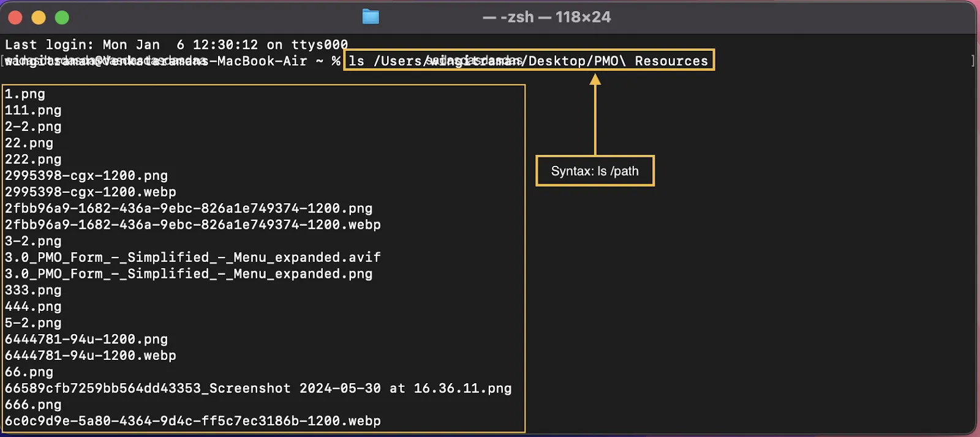980x437 pixels.
Task: Click the green zoom window button
Action: click(x=62, y=18)
